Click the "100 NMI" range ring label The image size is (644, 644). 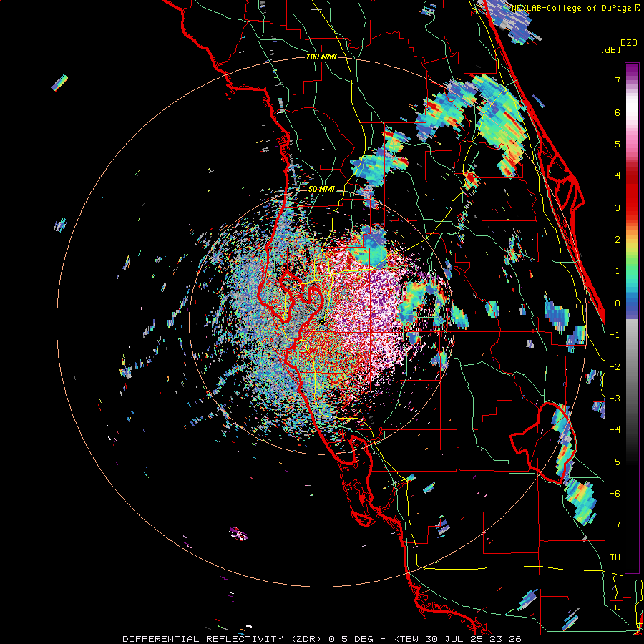[x=321, y=57]
